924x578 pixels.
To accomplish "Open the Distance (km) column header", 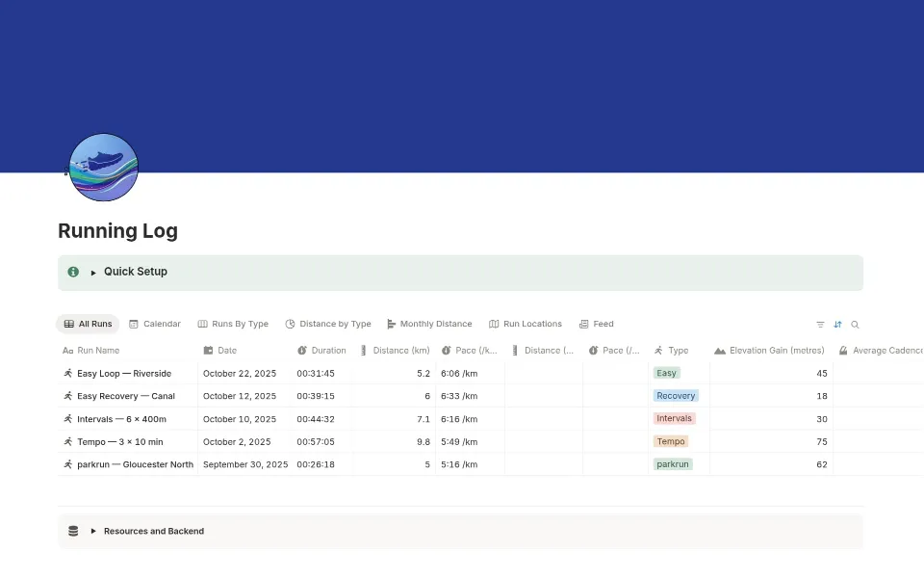I will [395, 351].
